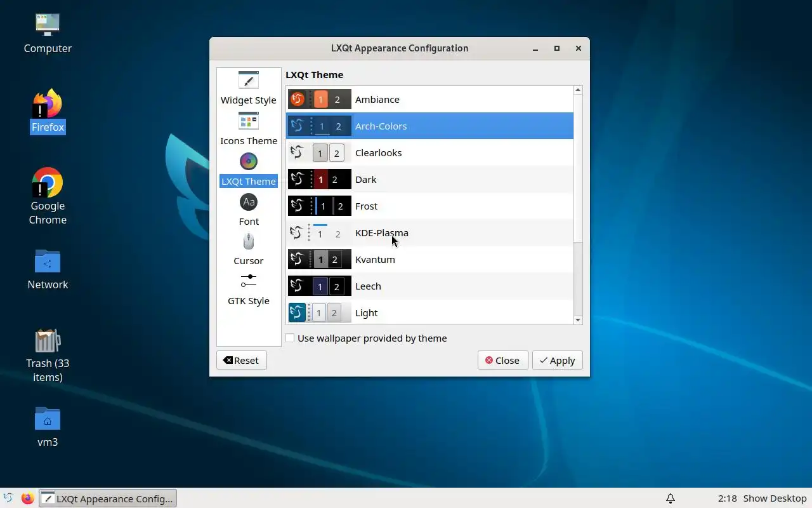The image size is (812, 508).
Task: Select the Frost theme name
Action: click(x=366, y=206)
